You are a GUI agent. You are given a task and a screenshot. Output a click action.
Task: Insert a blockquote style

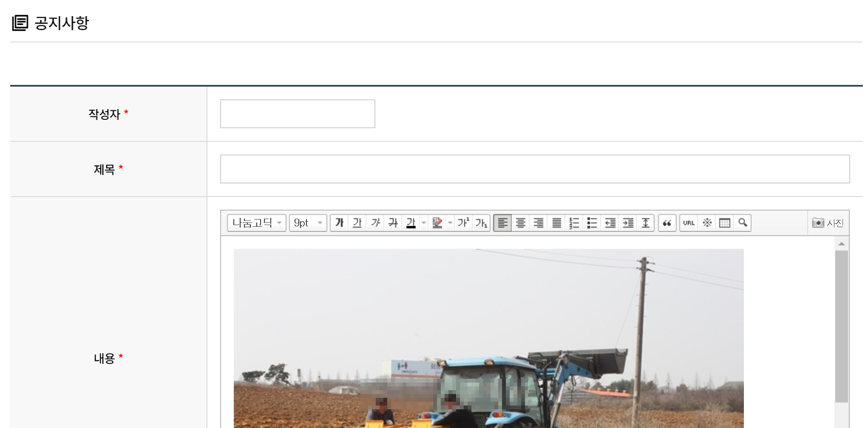tap(667, 223)
